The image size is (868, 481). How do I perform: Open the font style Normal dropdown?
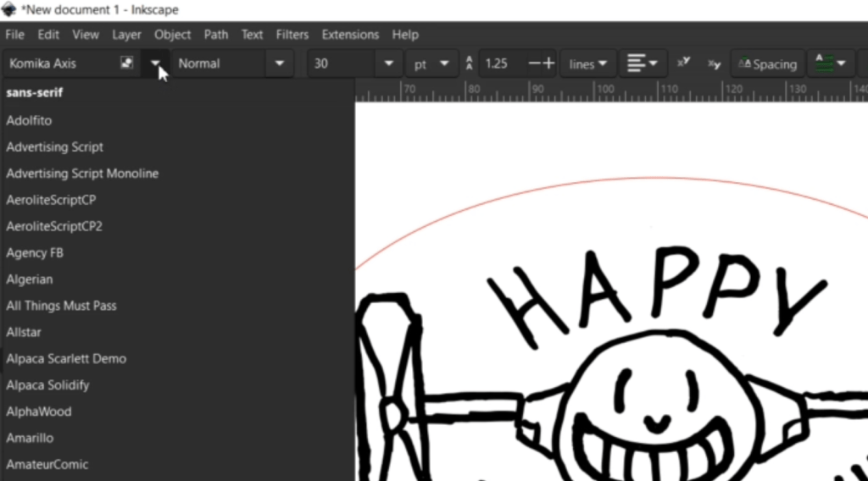point(279,64)
